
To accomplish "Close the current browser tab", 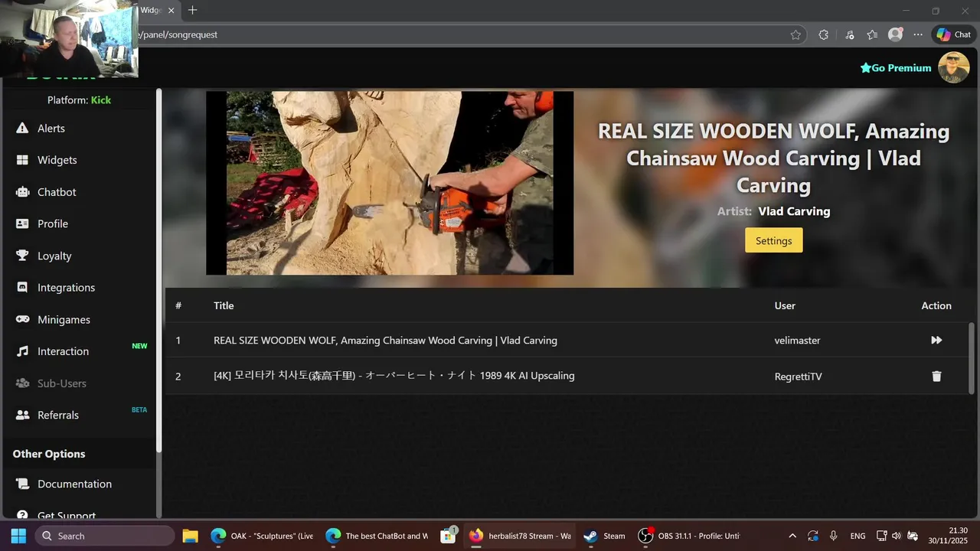I will tap(171, 11).
